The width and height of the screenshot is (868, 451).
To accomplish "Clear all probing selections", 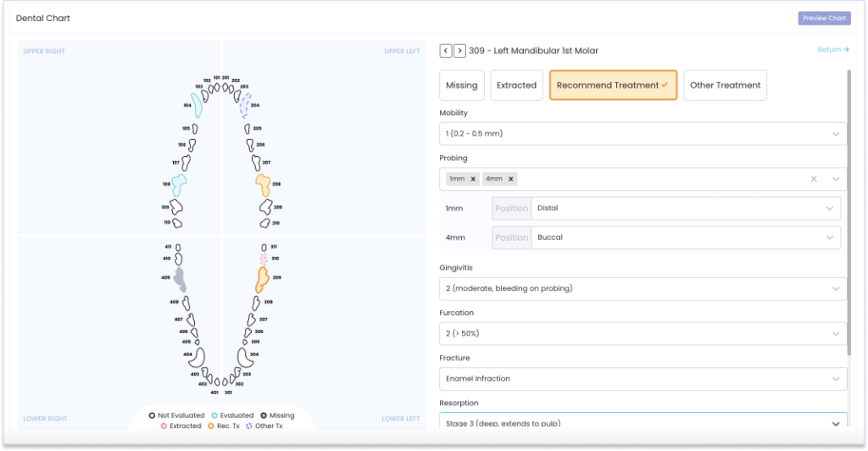I will (x=814, y=179).
